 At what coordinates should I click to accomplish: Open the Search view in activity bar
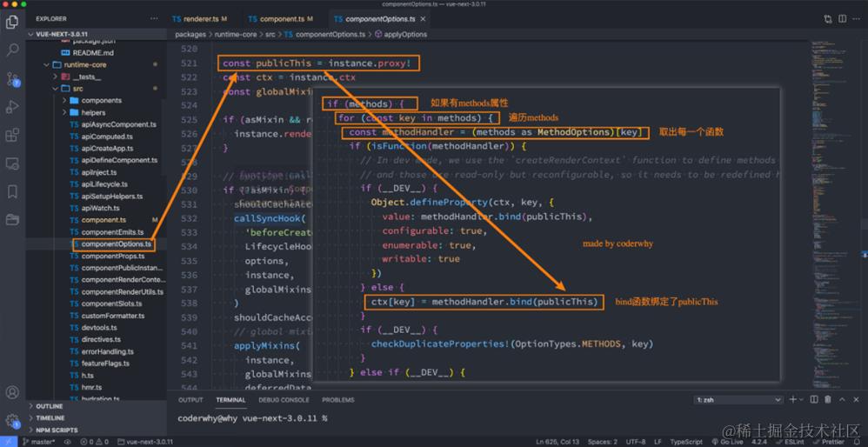coord(12,50)
